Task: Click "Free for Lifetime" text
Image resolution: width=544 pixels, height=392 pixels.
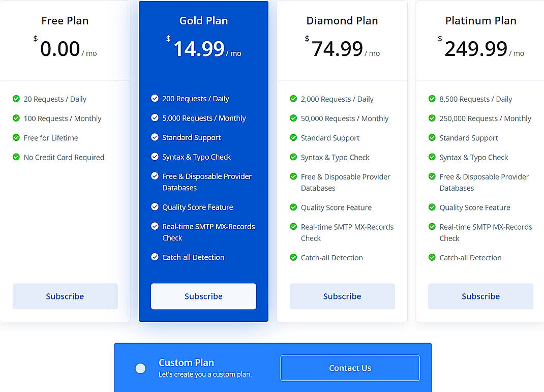Action: tap(51, 138)
